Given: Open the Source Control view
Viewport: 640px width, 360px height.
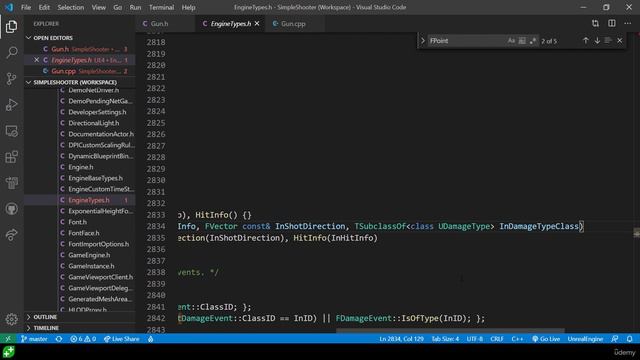Looking at the screenshot, I should [x=11, y=78].
